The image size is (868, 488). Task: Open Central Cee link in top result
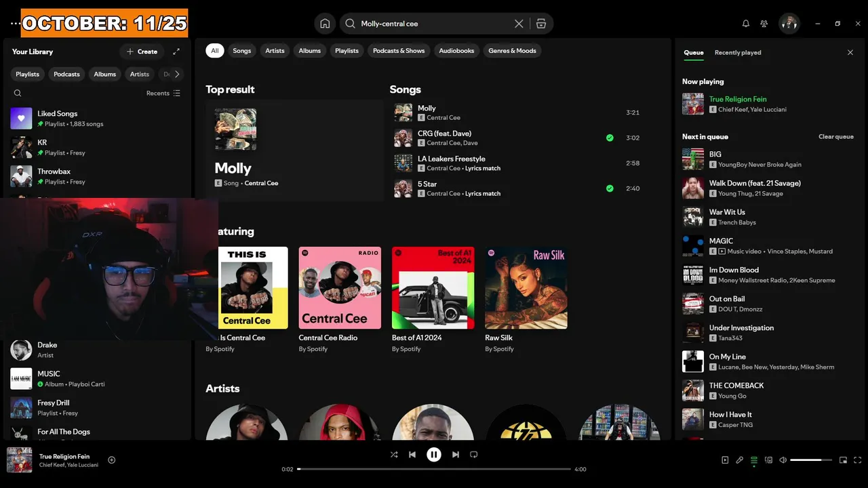pos(261,183)
